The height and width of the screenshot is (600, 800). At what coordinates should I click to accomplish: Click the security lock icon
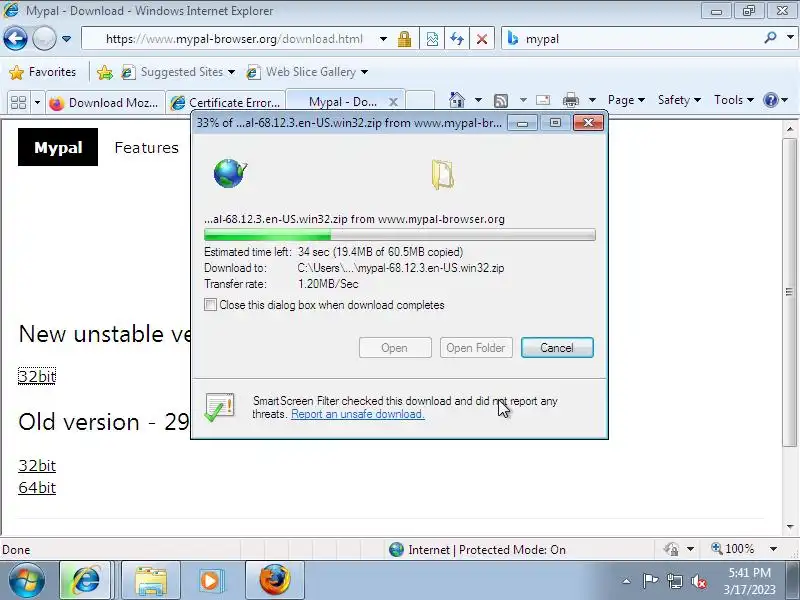click(x=405, y=39)
